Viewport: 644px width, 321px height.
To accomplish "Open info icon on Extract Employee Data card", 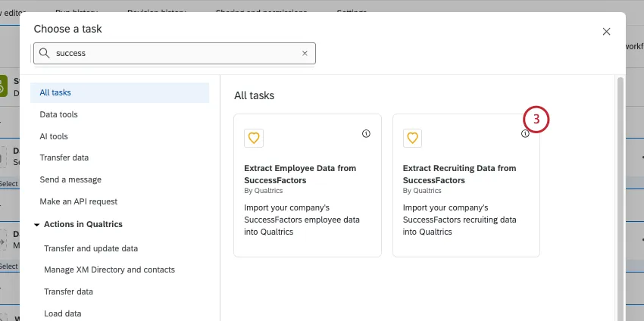I will 366,134.
